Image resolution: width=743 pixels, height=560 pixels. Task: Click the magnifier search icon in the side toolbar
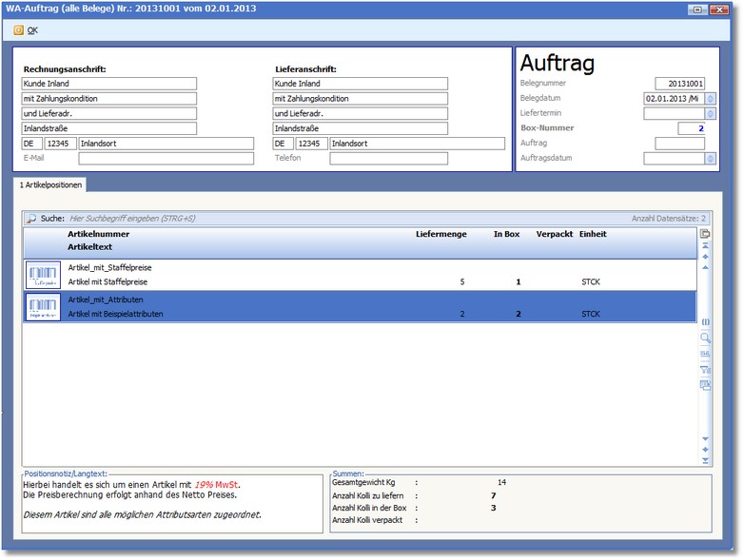[705, 338]
